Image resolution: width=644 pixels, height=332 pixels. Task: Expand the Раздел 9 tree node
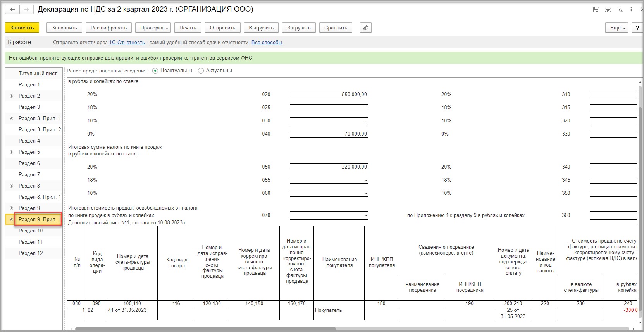[x=11, y=208]
